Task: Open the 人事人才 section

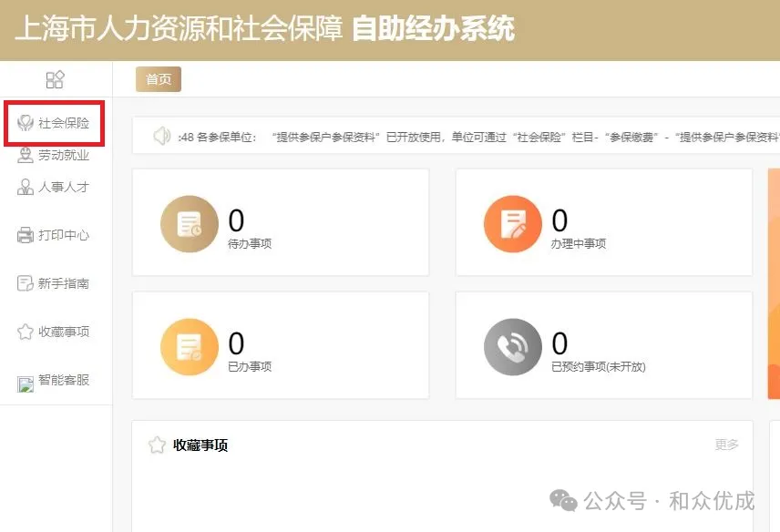Action: tap(55, 187)
